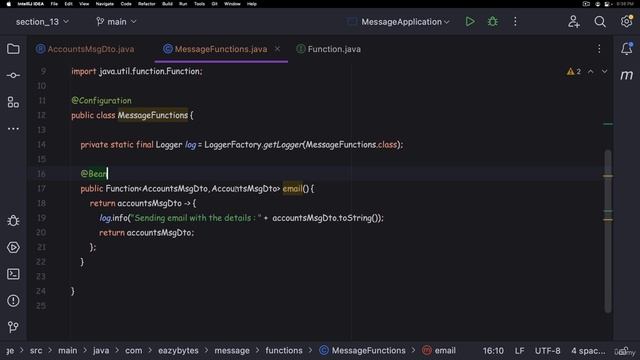This screenshot has height=360, width=640.
Task: Open the MessageApplication run configuration dropdown
Action: [x=405, y=22]
